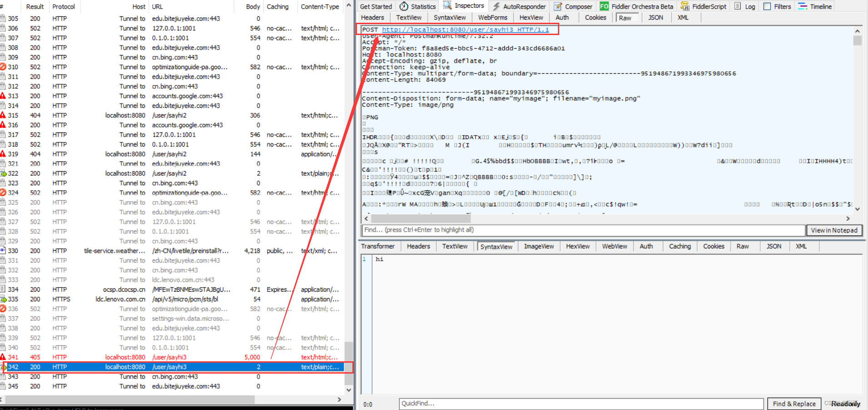This screenshot has height=410, width=868.
Task: Click raw request view scroll up arrow
Action: tap(857, 31)
